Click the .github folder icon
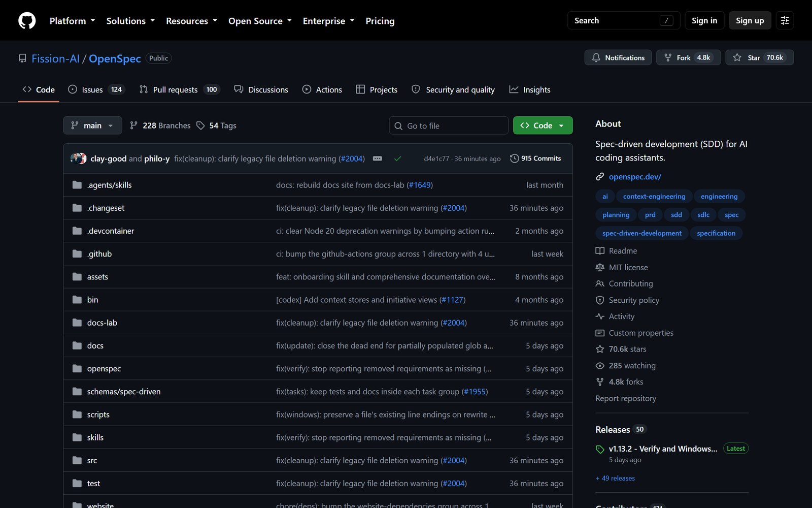Viewport: 812px width, 508px height. coord(77,253)
